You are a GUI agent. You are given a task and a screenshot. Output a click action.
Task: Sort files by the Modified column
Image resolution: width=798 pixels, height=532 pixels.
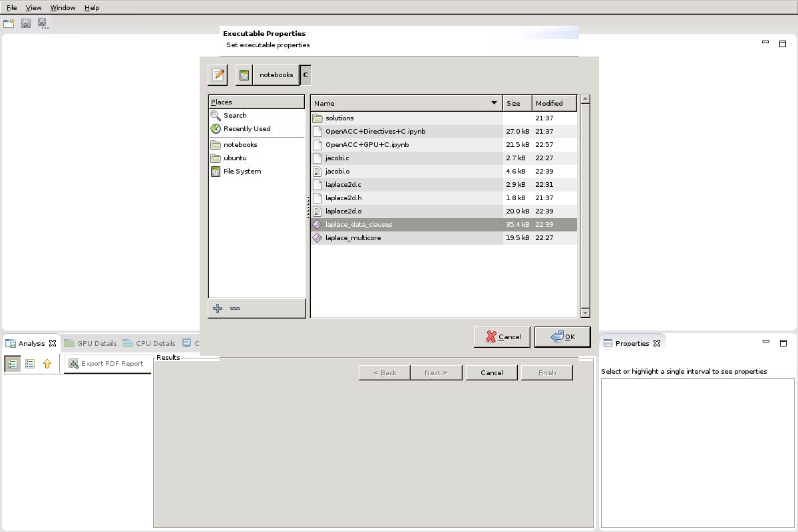pos(553,103)
